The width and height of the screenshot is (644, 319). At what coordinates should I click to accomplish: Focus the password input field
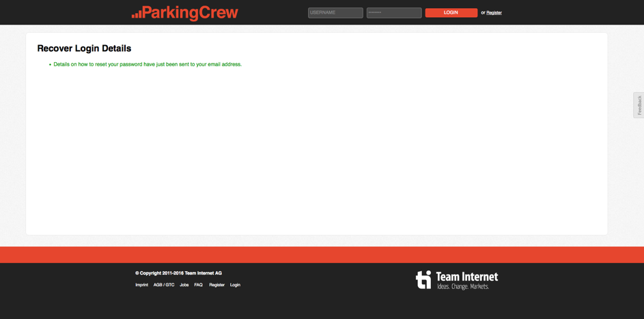[394, 12]
